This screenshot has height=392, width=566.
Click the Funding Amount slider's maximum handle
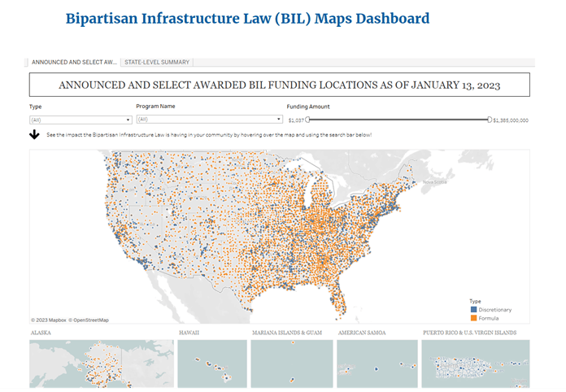point(490,120)
